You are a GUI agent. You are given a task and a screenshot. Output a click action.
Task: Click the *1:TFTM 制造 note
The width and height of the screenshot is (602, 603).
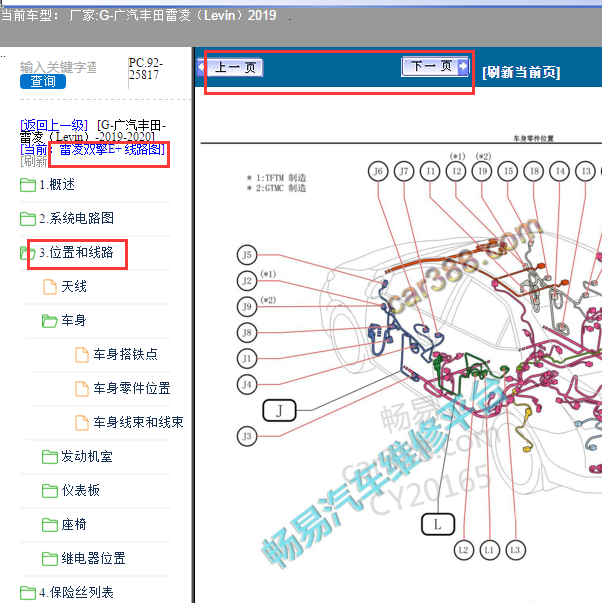click(x=276, y=178)
